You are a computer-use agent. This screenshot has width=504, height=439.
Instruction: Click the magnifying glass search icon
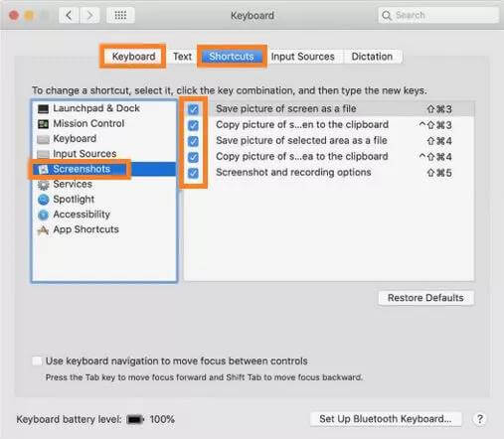pos(387,15)
